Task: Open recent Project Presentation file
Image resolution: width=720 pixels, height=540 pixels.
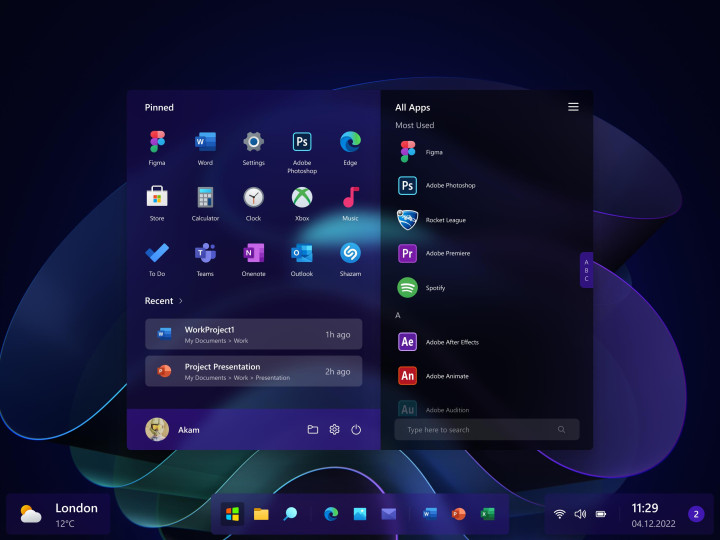Action: [253, 371]
